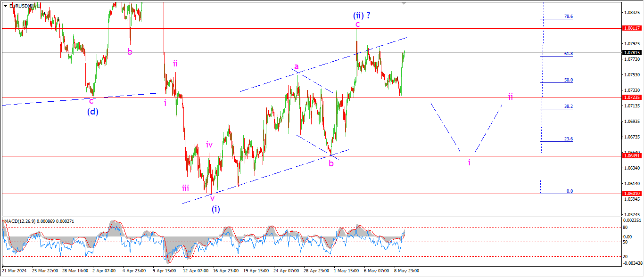Click the 8 May 23:00 time axis label
644x277 pixels.
(x=406, y=271)
